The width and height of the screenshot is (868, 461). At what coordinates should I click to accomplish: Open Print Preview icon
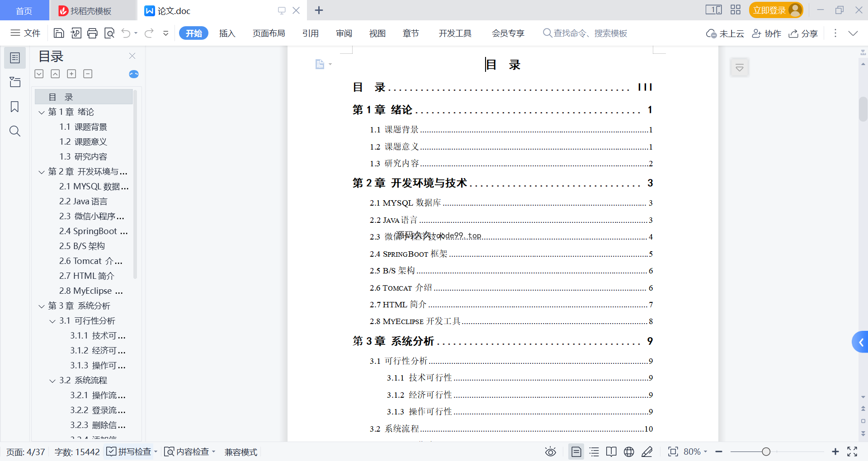[109, 33]
